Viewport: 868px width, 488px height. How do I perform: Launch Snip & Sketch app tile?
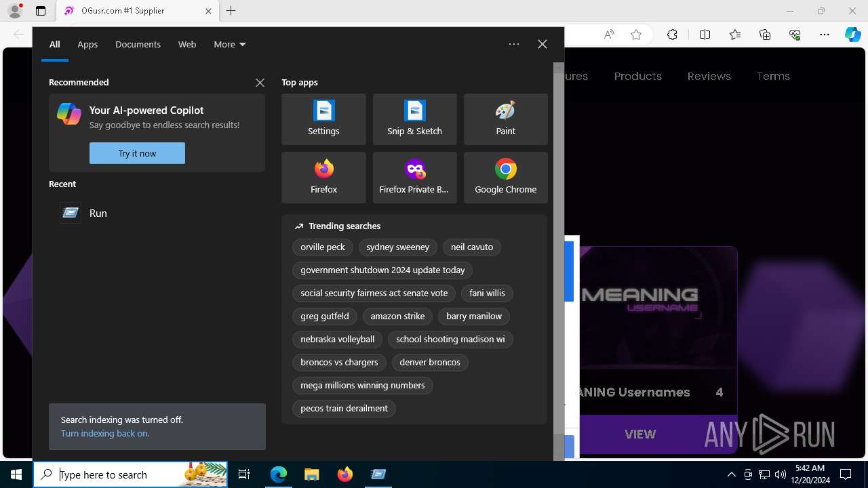click(414, 119)
